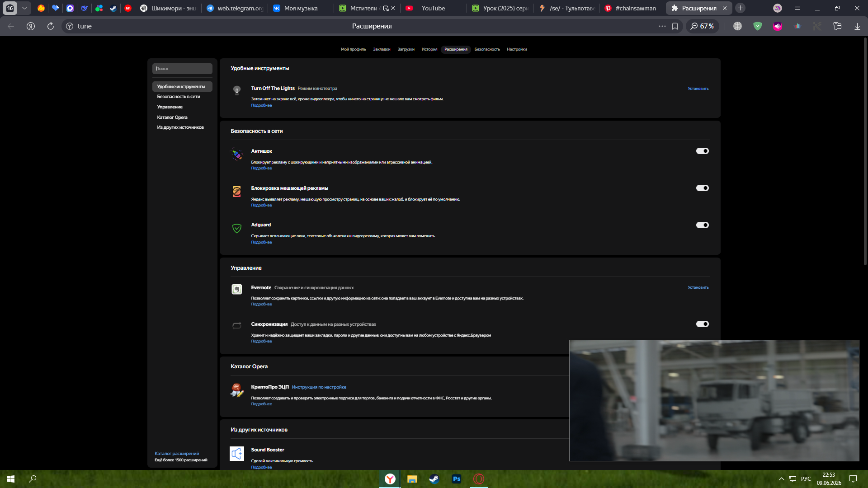This screenshot has width=868, height=488.
Task: Click the Sound Booster icon in the list
Action: [237, 454]
